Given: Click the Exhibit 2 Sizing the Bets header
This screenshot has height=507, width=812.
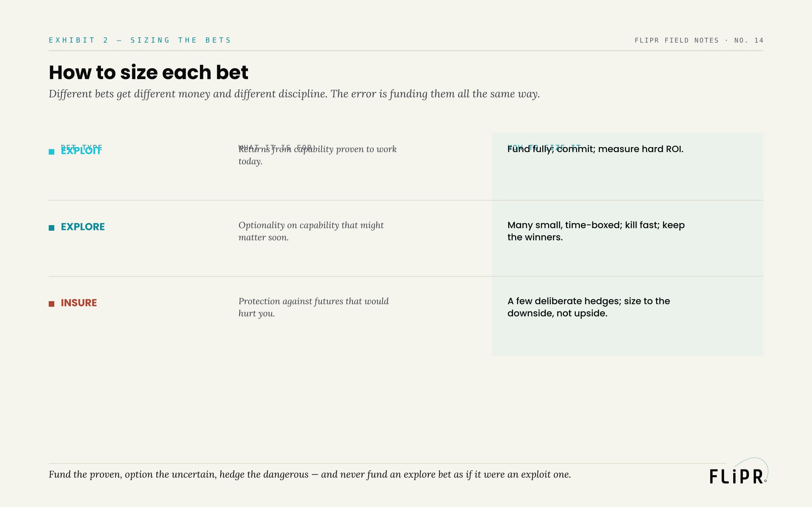Looking at the screenshot, I should pos(140,40).
